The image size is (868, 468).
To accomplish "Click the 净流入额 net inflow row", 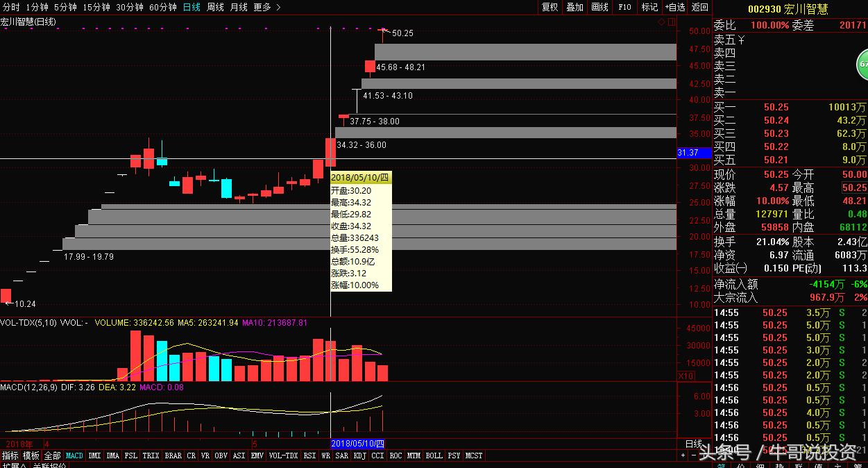I will coord(790,284).
